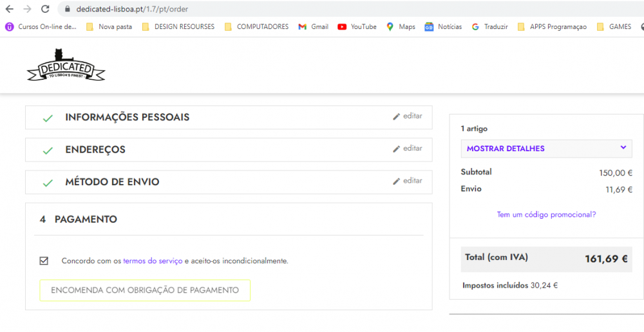The height and width of the screenshot is (332, 644).
Task: Click the green check beside Método de Envio
Action: (x=48, y=183)
